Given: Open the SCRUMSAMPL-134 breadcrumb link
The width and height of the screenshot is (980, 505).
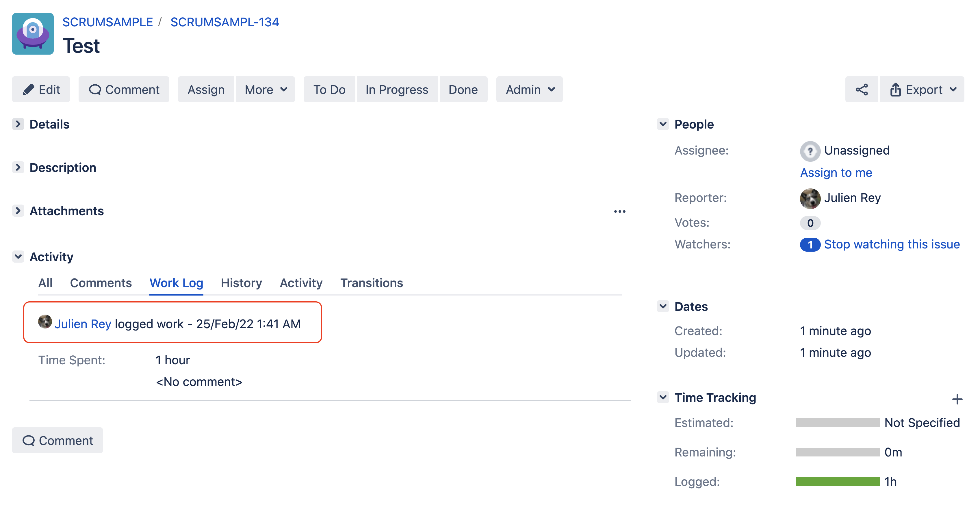Looking at the screenshot, I should (224, 22).
